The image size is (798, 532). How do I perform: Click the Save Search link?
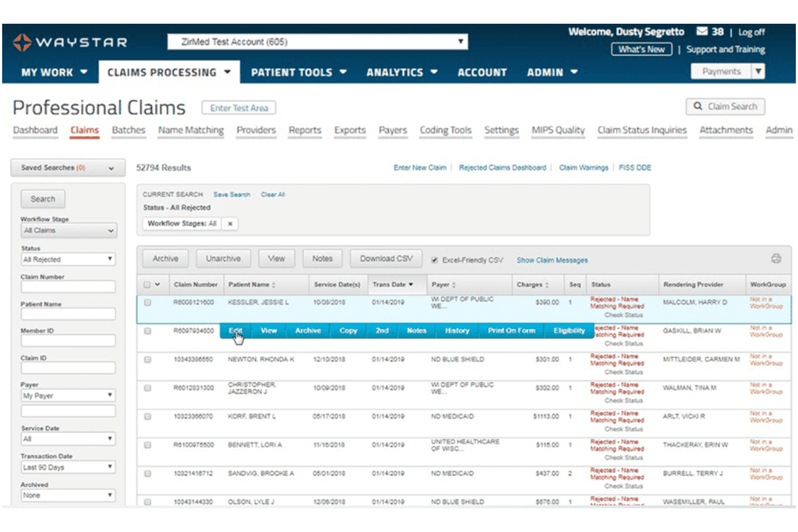click(232, 195)
